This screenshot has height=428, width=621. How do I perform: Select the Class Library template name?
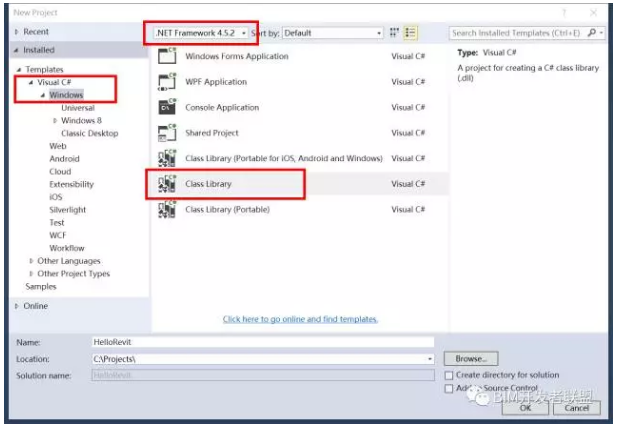208,184
